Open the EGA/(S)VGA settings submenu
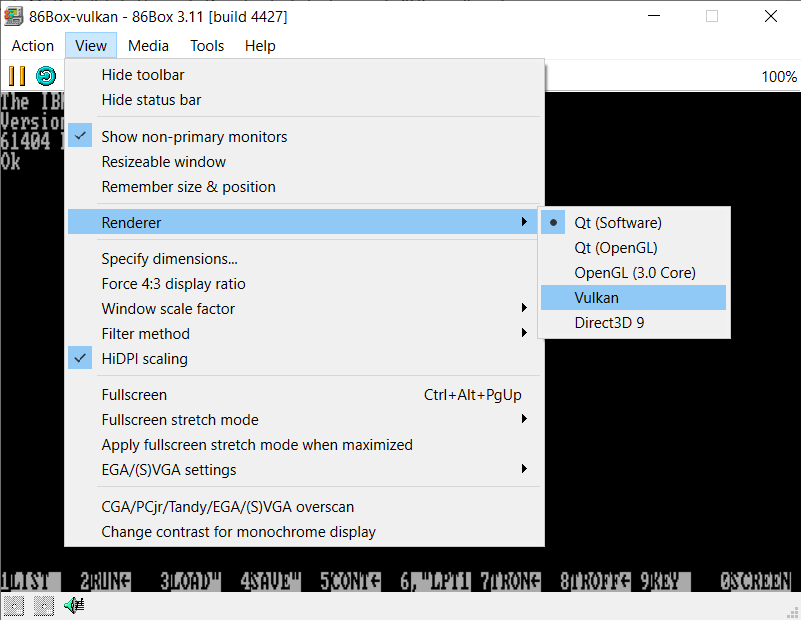The height and width of the screenshot is (620, 801). [169, 468]
